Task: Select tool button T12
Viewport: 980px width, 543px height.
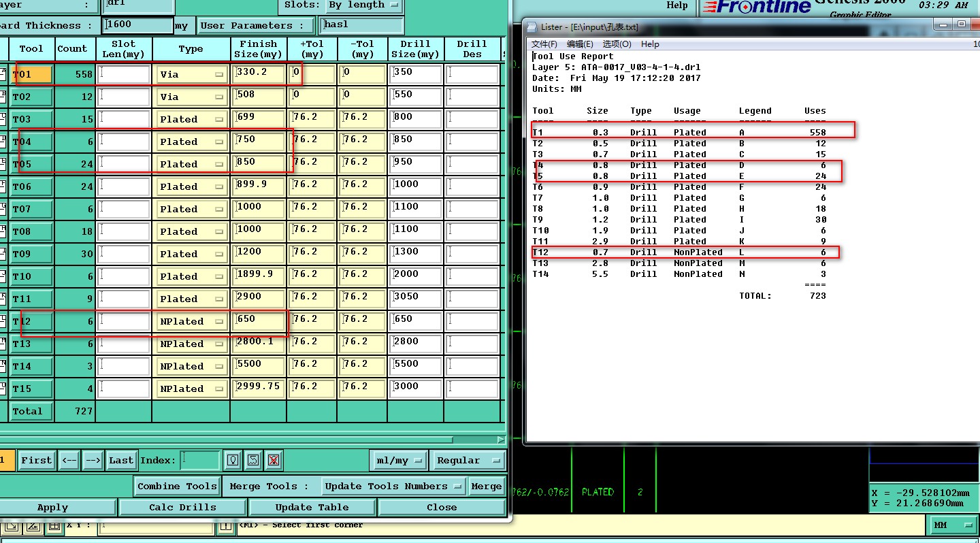Action: [31, 321]
